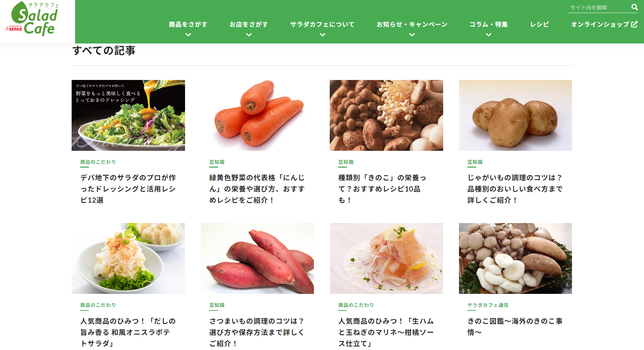Open the sweet potato photo thumbnail
The width and height of the screenshot is (644, 350).
pos(257,258)
